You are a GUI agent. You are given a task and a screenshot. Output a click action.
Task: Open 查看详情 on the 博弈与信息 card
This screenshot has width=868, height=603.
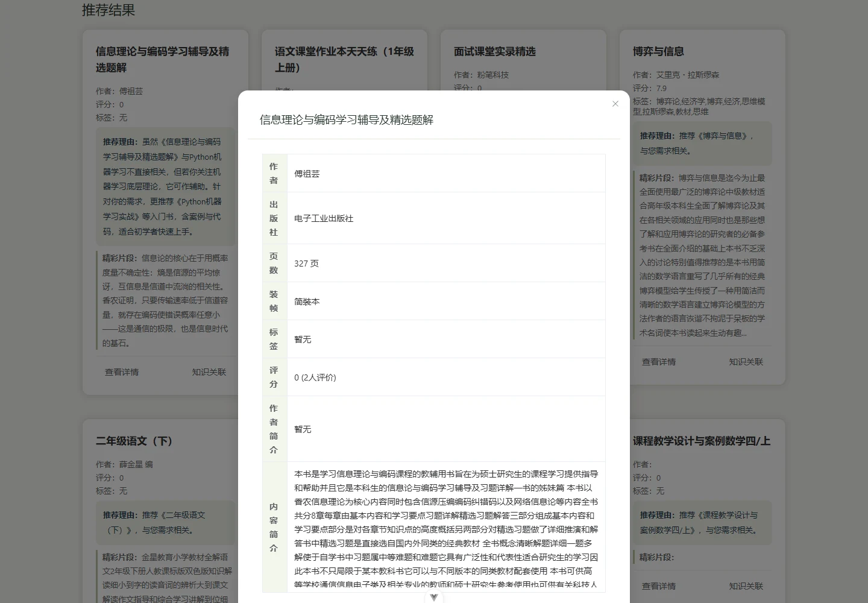pos(659,362)
